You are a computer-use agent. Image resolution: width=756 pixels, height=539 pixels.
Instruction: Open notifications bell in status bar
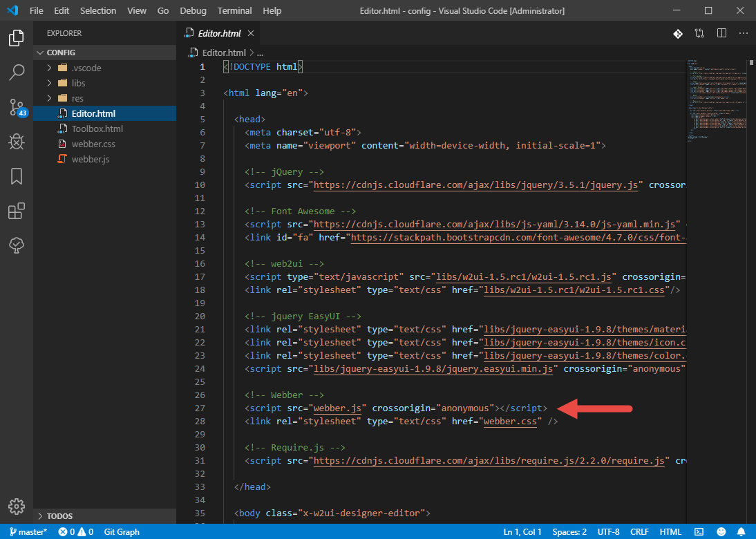[x=741, y=532]
